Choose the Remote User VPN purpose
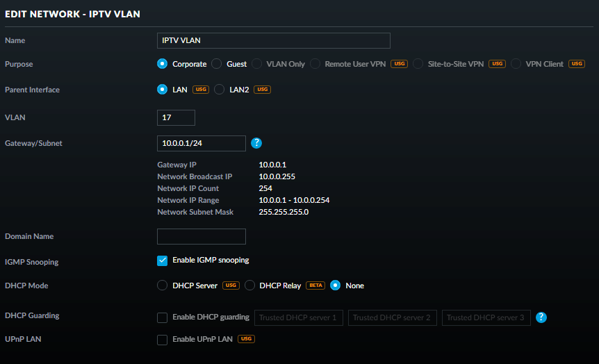The image size is (599, 364). 315,64
